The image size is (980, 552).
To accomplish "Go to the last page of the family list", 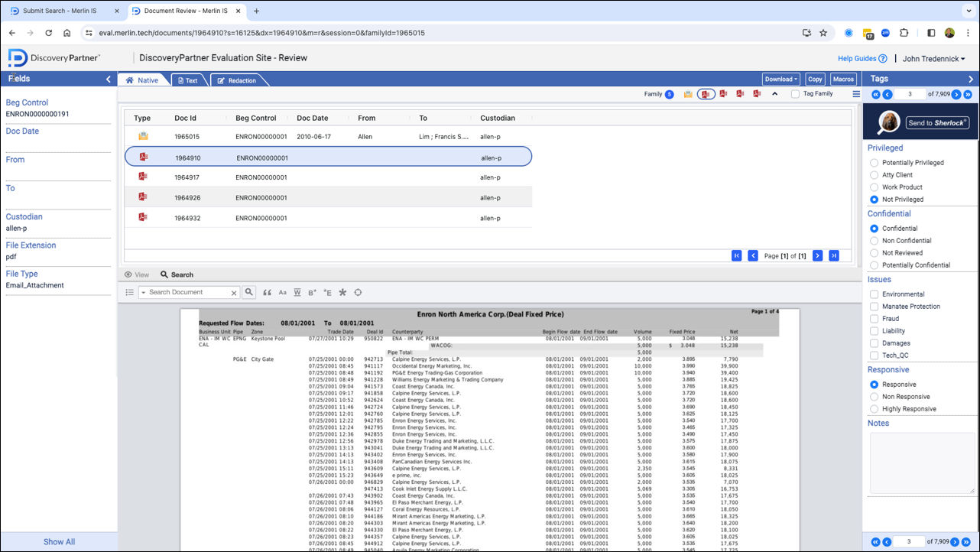I will pyautogui.click(x=834, y=255).
